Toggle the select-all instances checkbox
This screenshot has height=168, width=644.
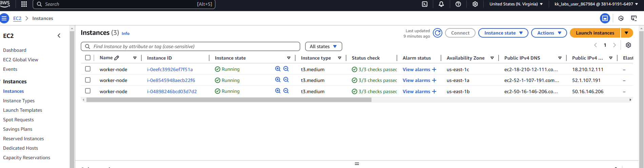click(88, 58)
